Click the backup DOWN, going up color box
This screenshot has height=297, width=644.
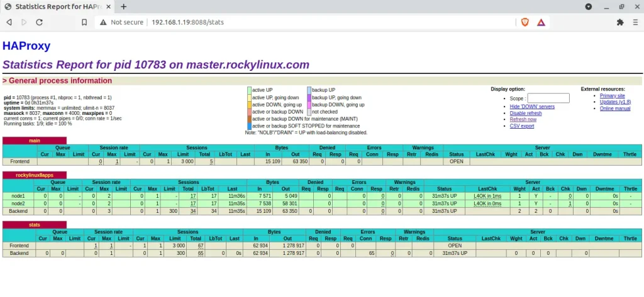click(x=309, y=105)
